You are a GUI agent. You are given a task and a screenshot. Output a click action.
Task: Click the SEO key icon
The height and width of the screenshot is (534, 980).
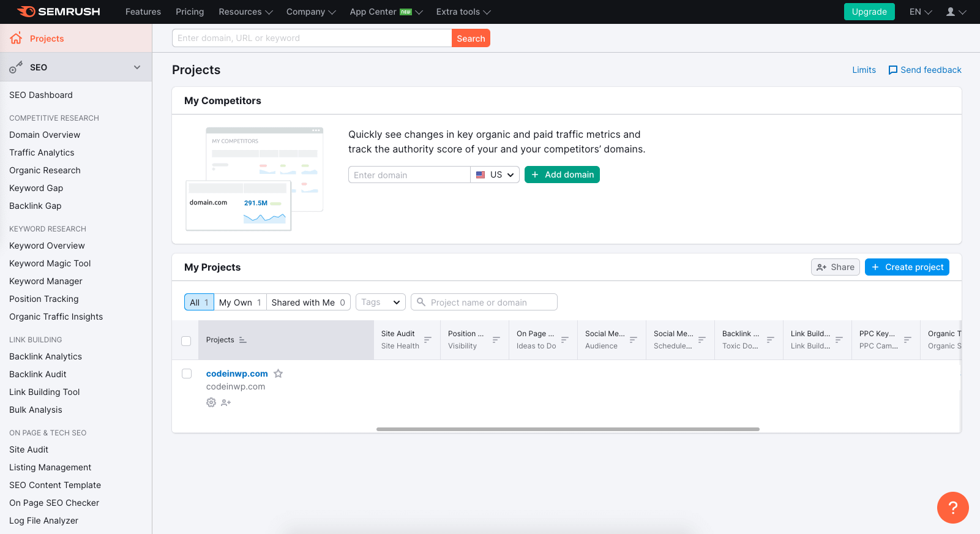(16, 67)
